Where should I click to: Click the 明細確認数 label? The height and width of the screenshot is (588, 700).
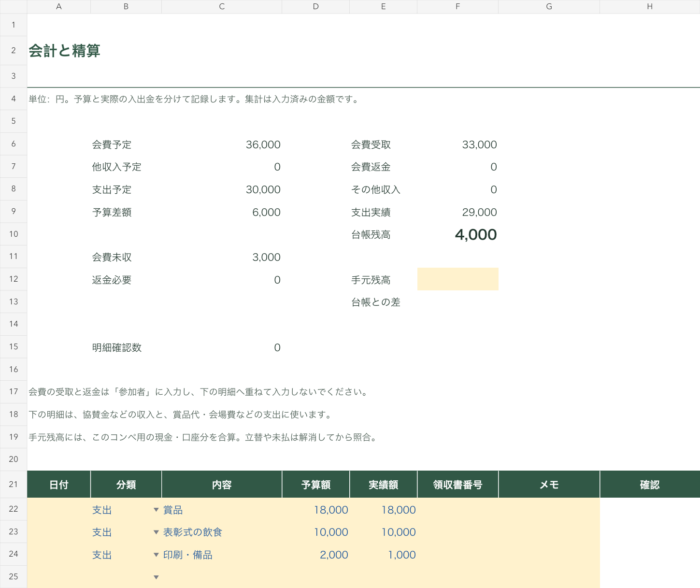(x=117, y=347)
